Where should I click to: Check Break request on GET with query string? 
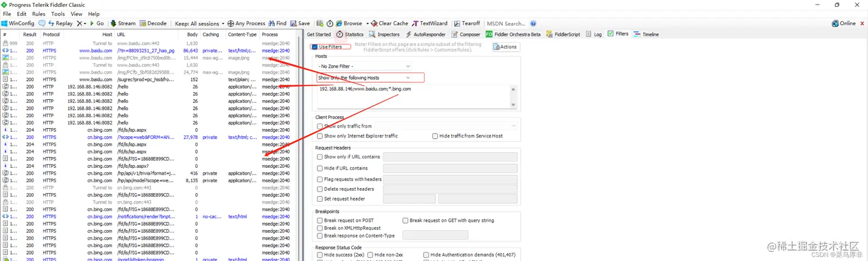[405, 220]
